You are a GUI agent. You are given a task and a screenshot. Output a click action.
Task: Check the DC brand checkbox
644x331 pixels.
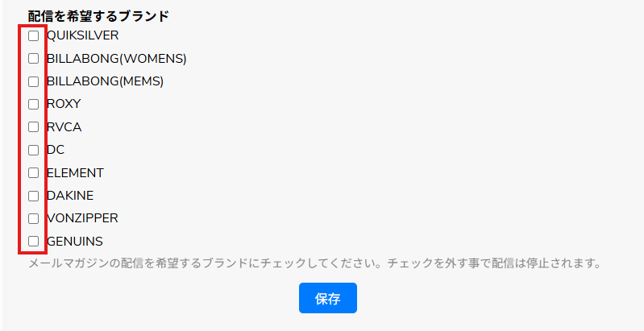[33, 150]
